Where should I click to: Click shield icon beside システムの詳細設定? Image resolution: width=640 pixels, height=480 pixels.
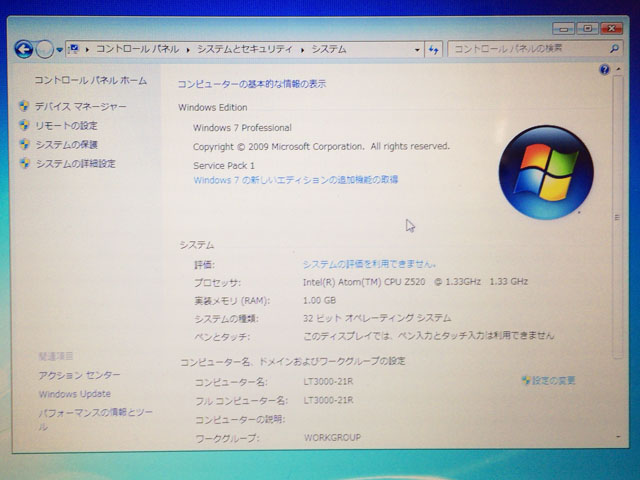coord(25,163)
